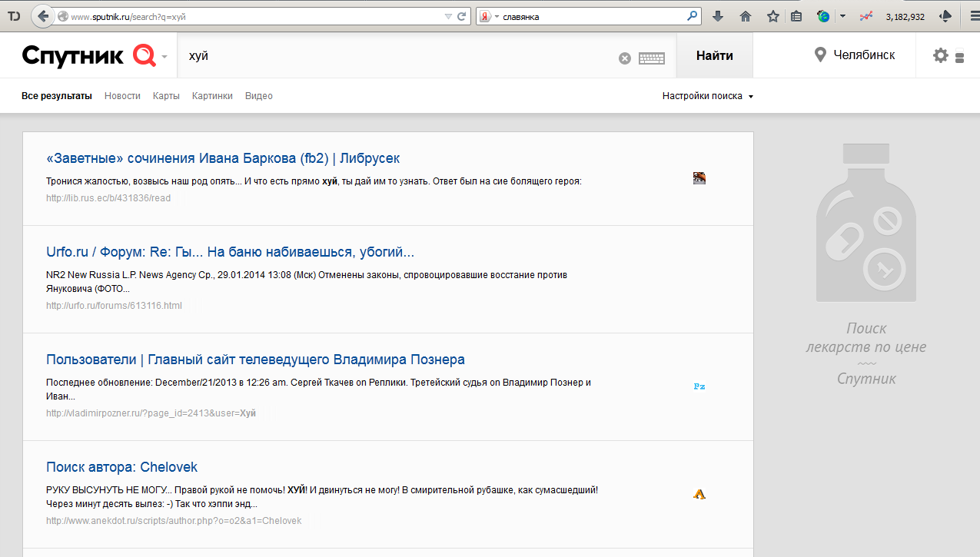Click the globe site identity icon
This screenshot has height=557, width=980.
pos(63,16)
